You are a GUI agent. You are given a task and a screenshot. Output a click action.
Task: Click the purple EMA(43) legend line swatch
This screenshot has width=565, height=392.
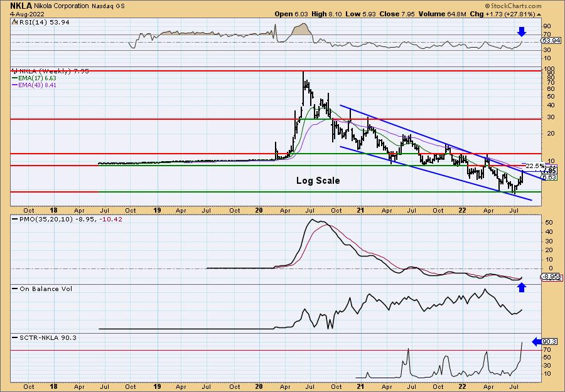(x=15, y=85)
